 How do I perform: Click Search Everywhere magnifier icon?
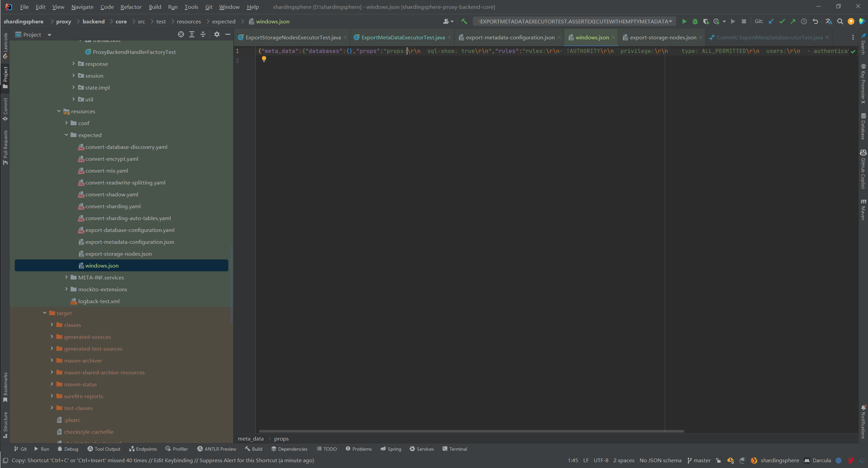[x=840, y=21]
